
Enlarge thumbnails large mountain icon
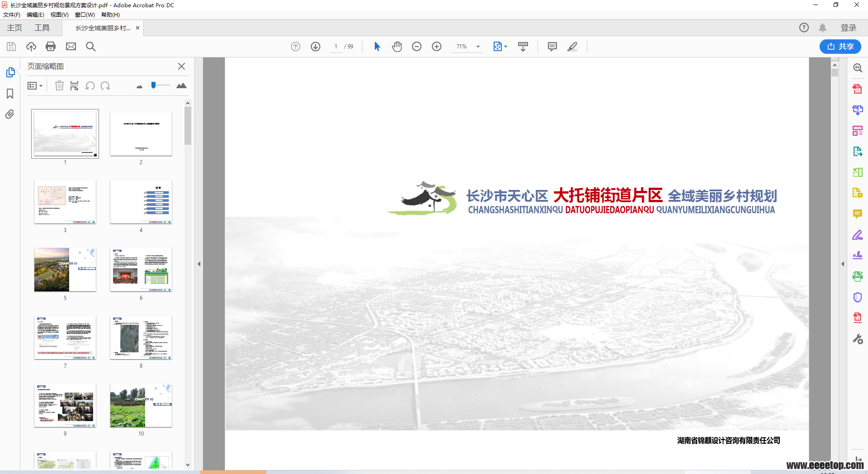(181, 85)
